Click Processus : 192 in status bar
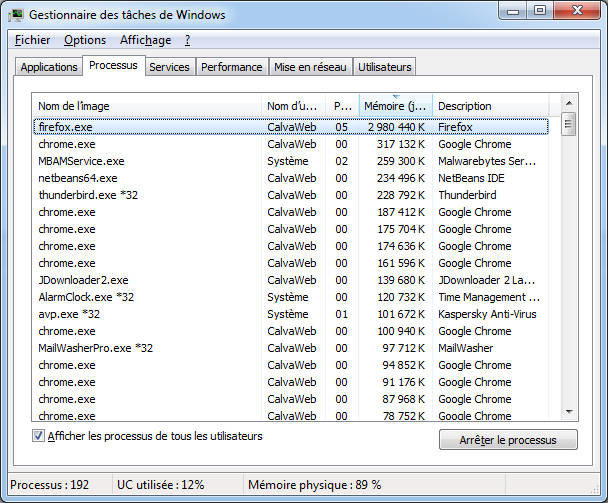 click(x=50, y=485)
